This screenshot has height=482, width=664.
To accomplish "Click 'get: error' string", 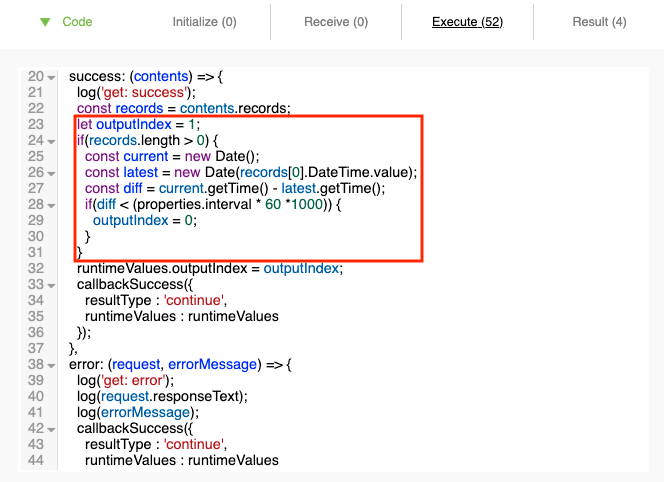I will point(133,380).
